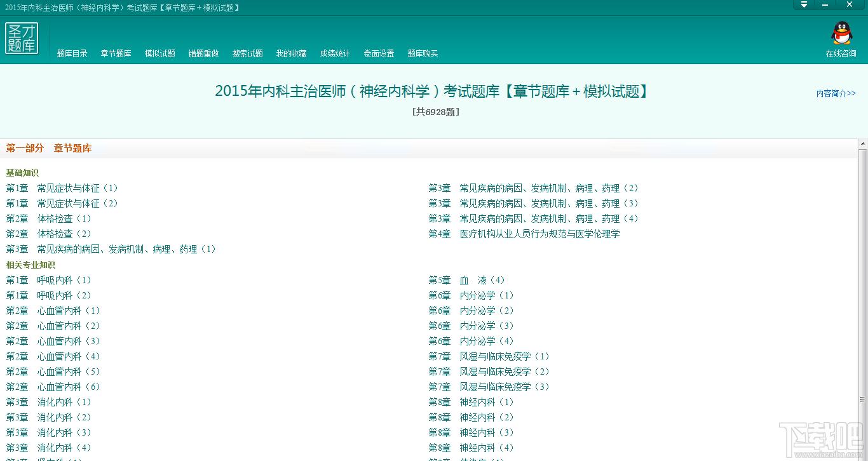Image resolution: width=868 pixels, height=461 pixels.
Task: Open 第3章 常见疾病的病因 药理（4）
Action: pos(534,218)
